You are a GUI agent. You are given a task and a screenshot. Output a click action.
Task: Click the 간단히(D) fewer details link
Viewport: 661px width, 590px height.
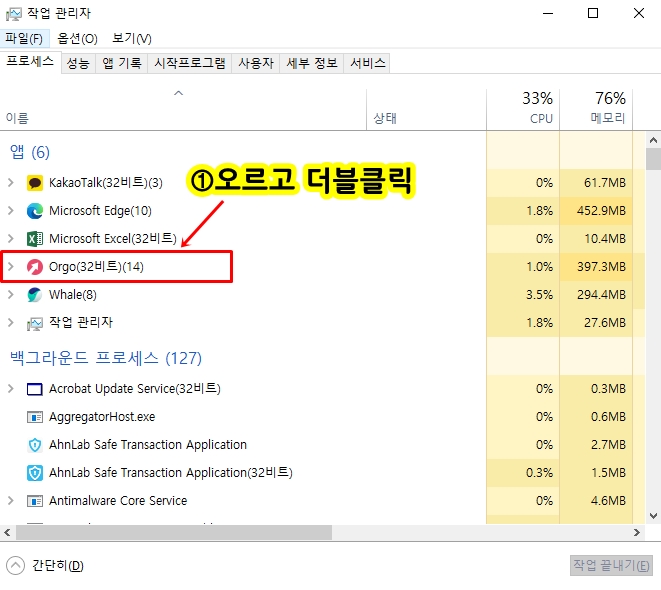pos(58,566)
